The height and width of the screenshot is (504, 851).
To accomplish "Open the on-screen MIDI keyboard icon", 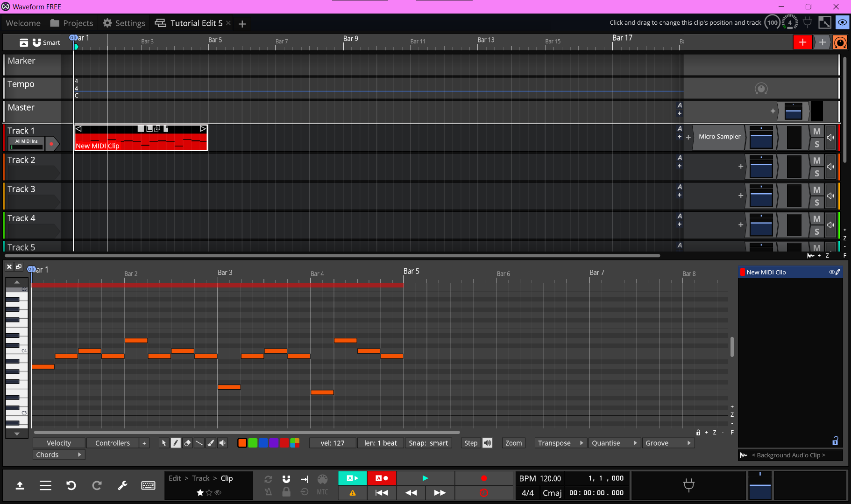I will pyautogui.click(x=148, y=485).
